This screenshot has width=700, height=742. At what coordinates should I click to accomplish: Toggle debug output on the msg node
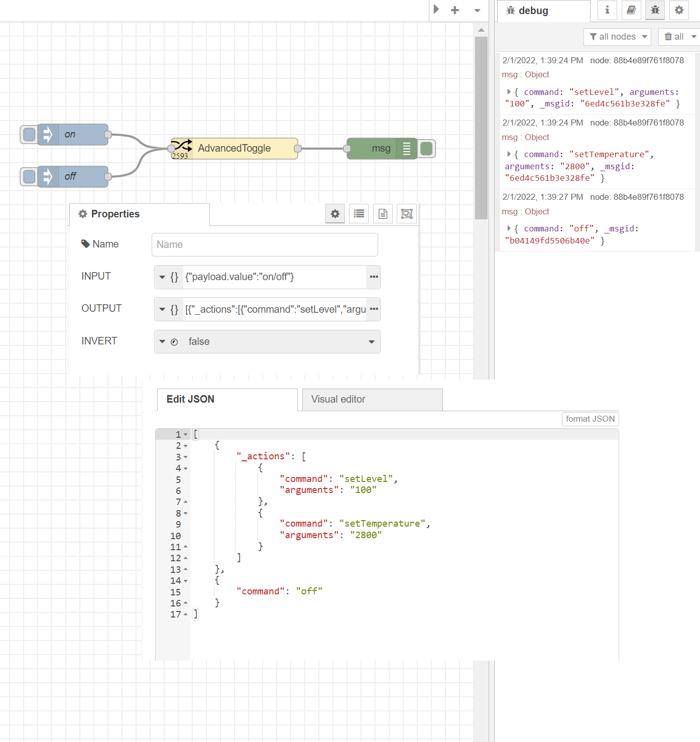click(x=426, y=148)
